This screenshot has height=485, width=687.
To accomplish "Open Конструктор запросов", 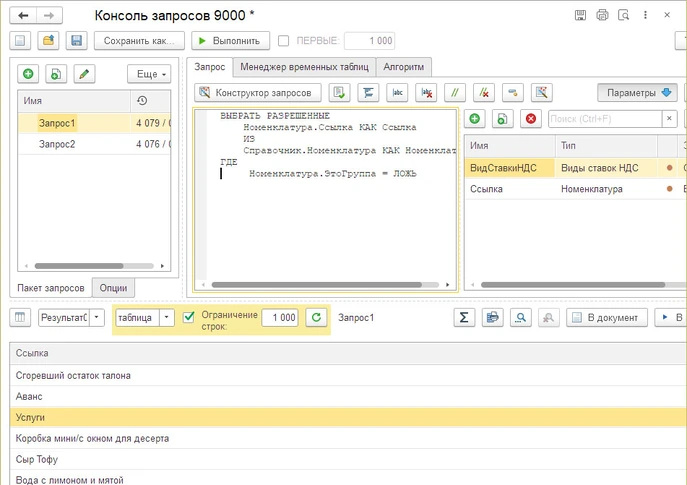I will click(258, 92).
